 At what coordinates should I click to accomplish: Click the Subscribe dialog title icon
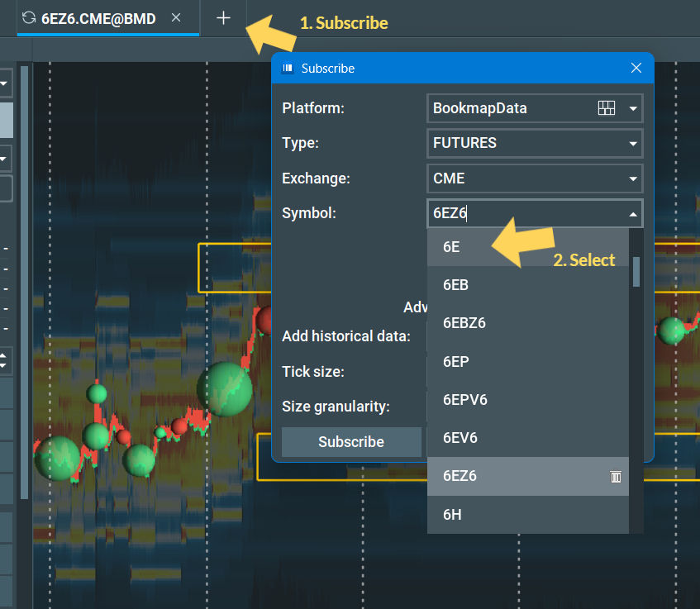click(288, 68)
